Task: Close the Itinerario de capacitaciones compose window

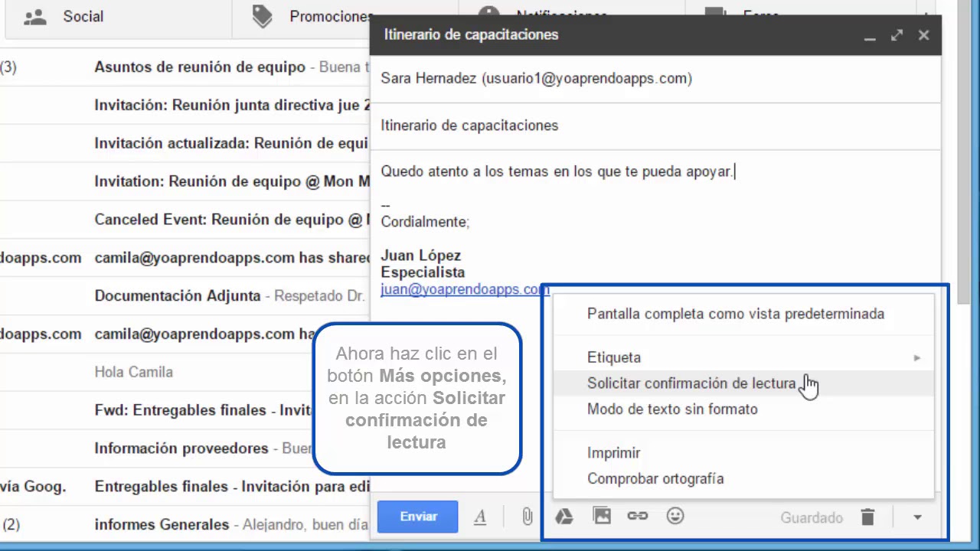Action: click(x=923, y=35)
